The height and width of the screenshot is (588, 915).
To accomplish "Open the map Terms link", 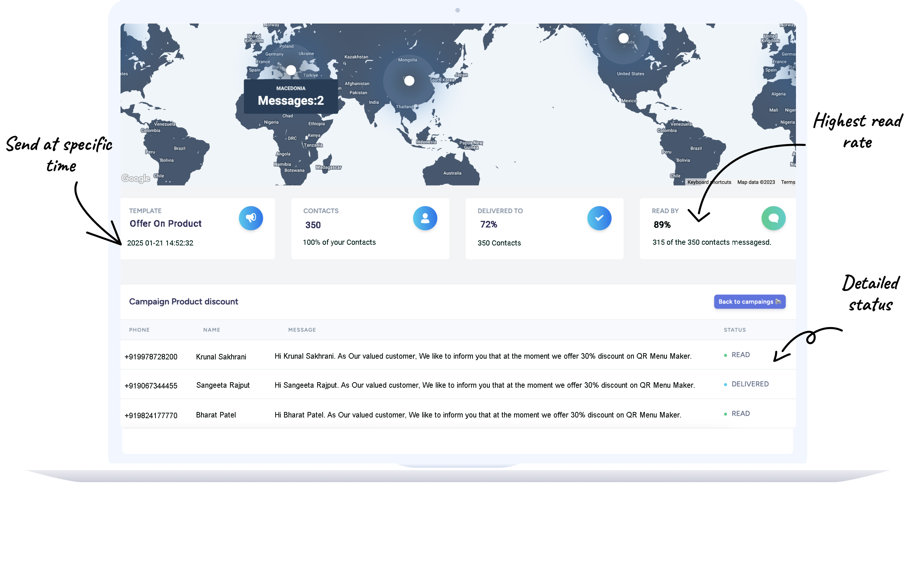I will tap(787, 182).
